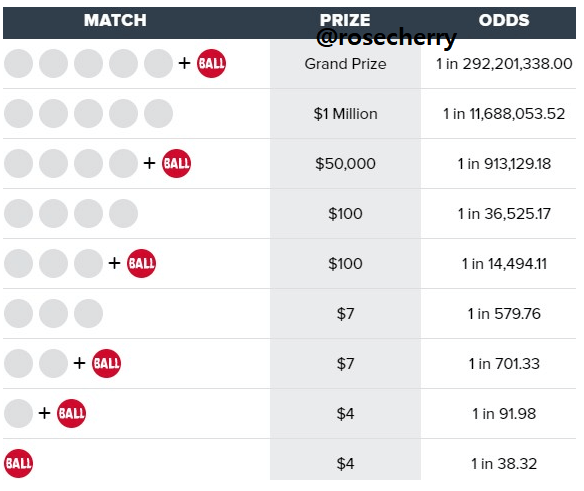Click the $1 Million prize text
Image resolution: width=584 pixels, height=491 pixels.
[345, 114]
